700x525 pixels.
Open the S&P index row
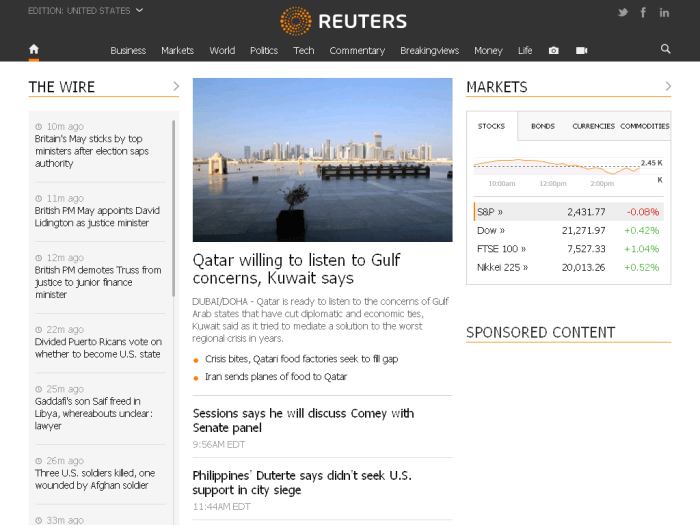pos(569,212)
